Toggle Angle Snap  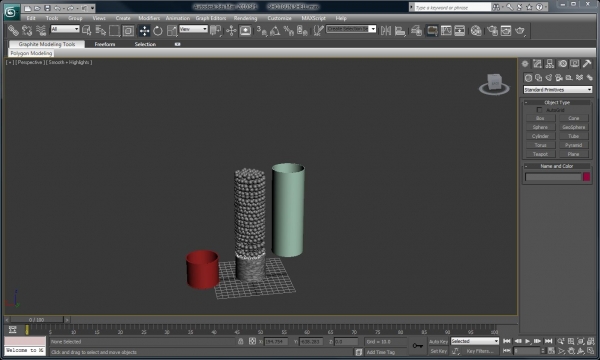275,31
